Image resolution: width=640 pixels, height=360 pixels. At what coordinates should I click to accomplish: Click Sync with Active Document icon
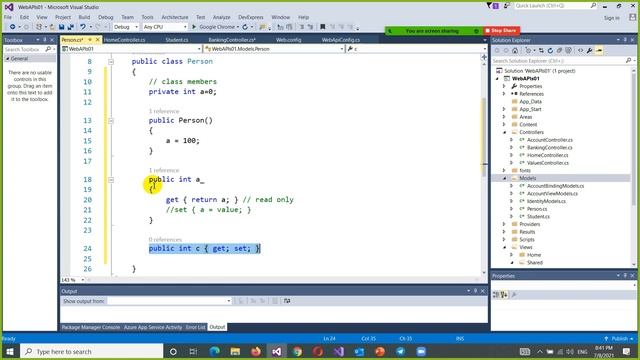541,51
